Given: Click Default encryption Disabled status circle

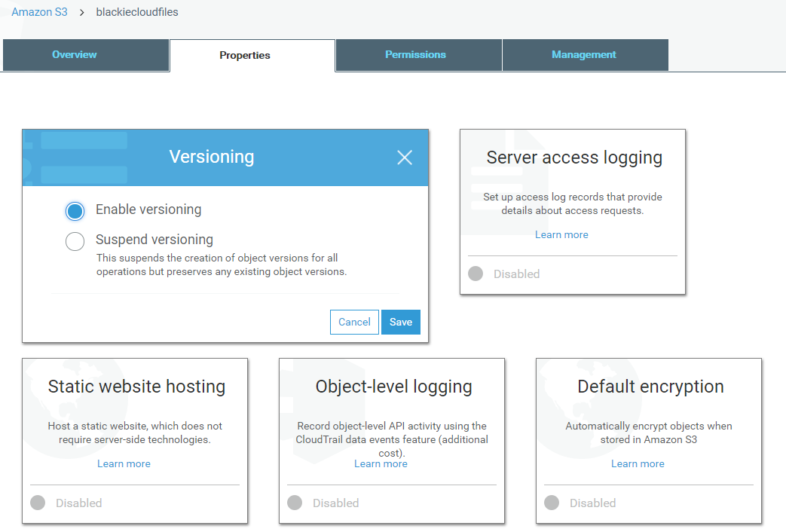Looking at the screenshot, I should (552, 503).
